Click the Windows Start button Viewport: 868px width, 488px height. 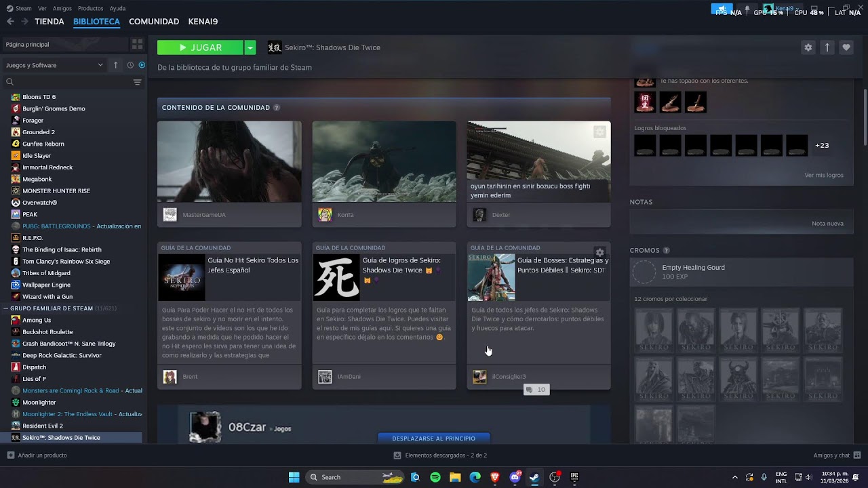click(294, 477)
